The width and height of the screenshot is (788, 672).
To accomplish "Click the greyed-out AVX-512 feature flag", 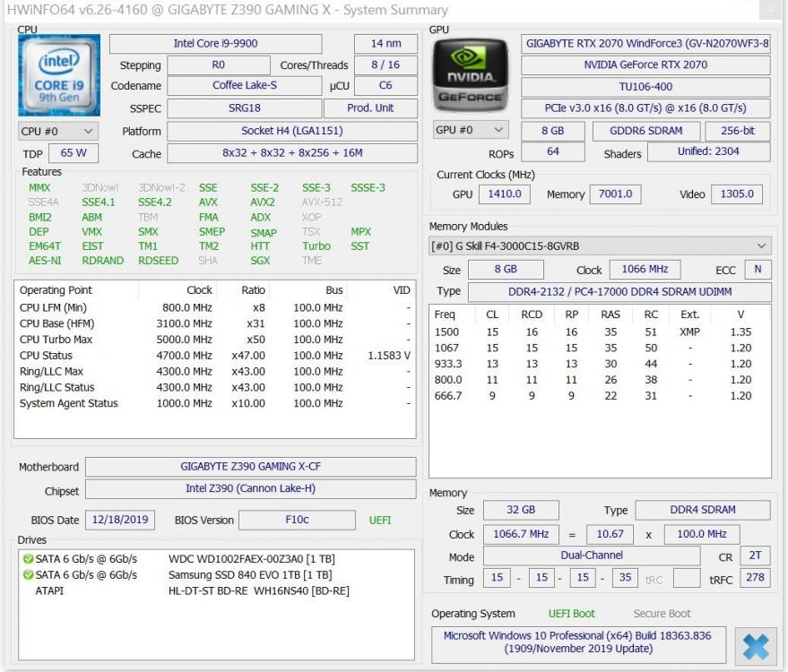I will pyautogui.click(x=322, y=202).
